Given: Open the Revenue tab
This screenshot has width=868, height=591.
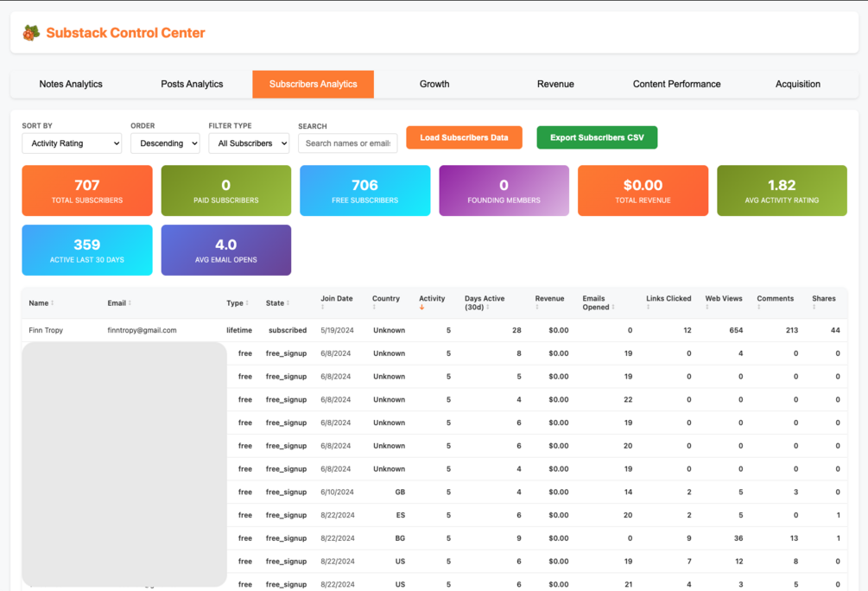Looking at the screenshot, I should point(556,84).
